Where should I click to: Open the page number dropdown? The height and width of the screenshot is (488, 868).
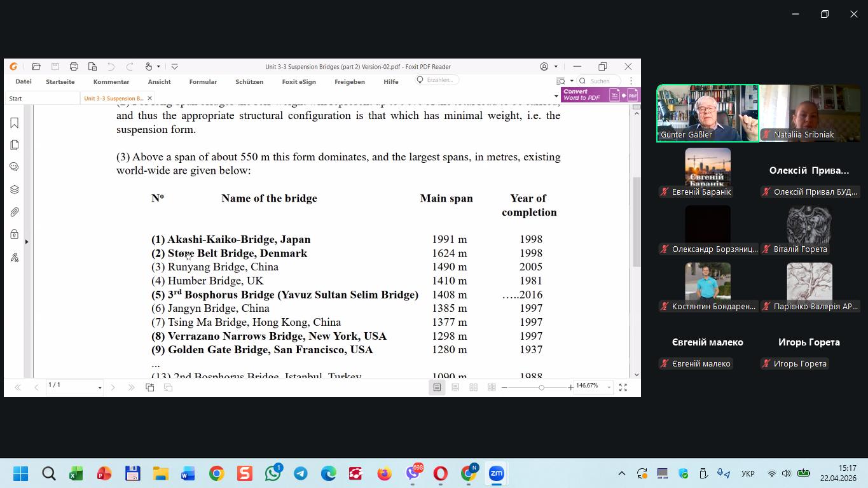[99, 387]
